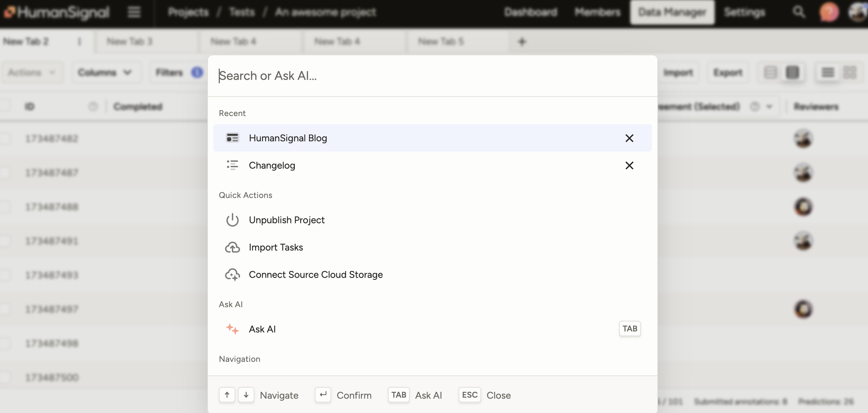Open the HumanSignal Blog recent item
The width and height of the screenshot is (868, 413).
288,138
